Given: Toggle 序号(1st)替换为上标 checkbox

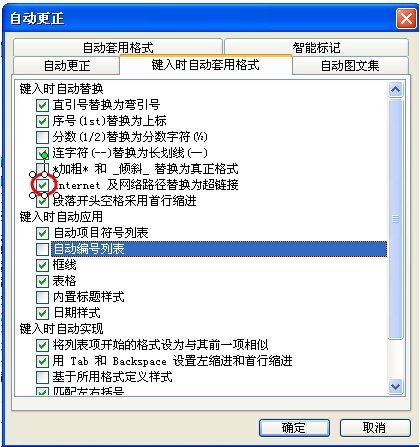Looking at the screenshot, I should coord(42,121).
